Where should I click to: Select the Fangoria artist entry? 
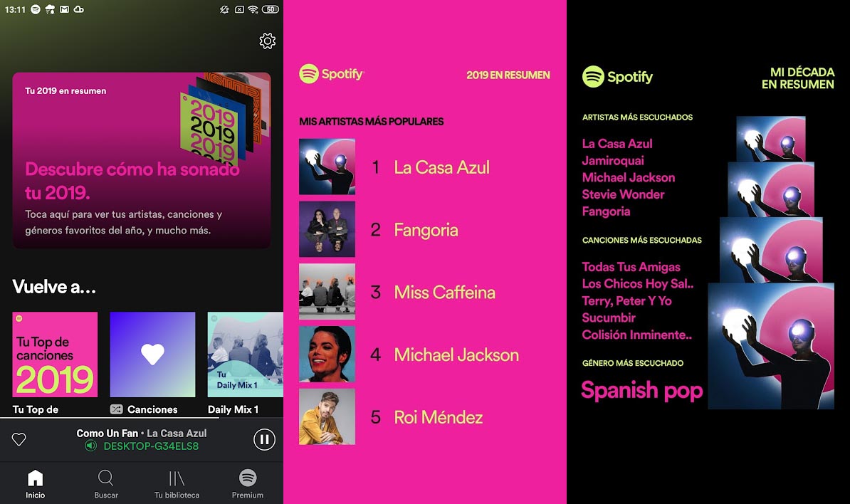click(426, 230)
